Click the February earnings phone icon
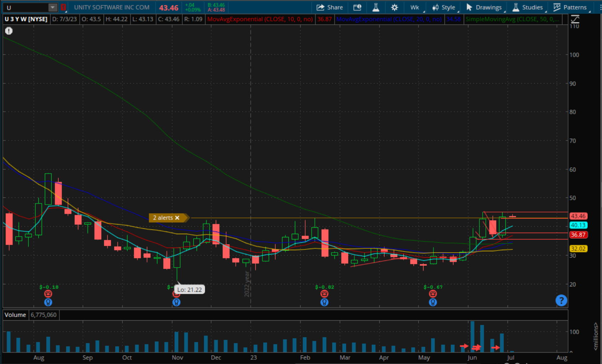Screen dimensions: 602x364 (324, 294)
